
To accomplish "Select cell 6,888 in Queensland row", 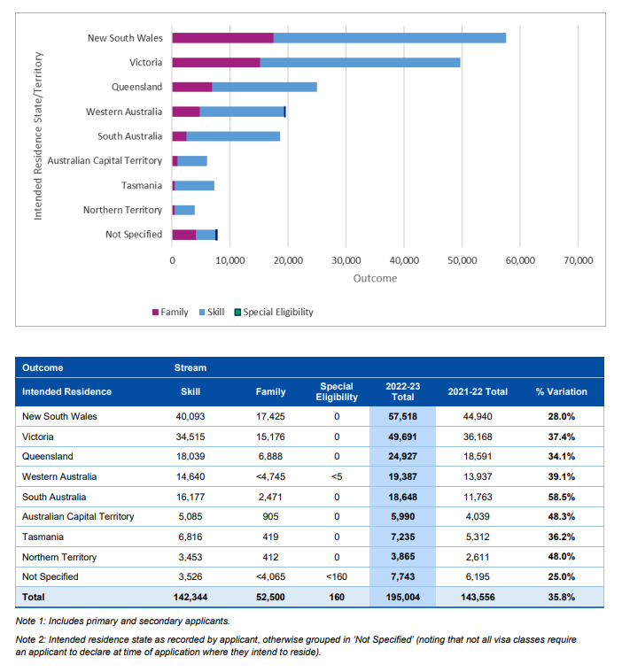I will click(x=270, y=457).
